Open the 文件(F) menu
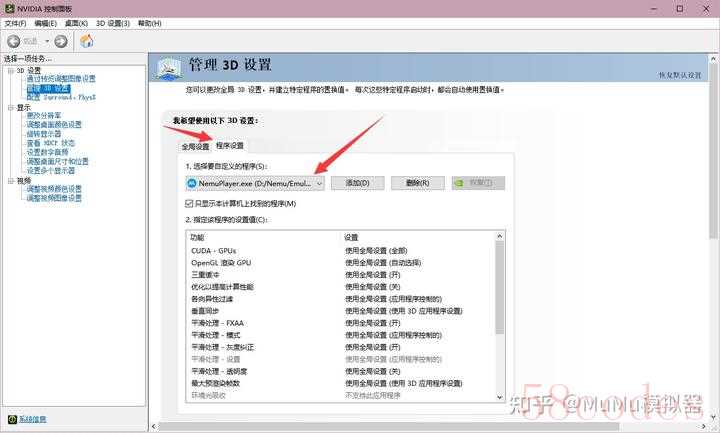The image size is (720, 433). click(15, 23)
